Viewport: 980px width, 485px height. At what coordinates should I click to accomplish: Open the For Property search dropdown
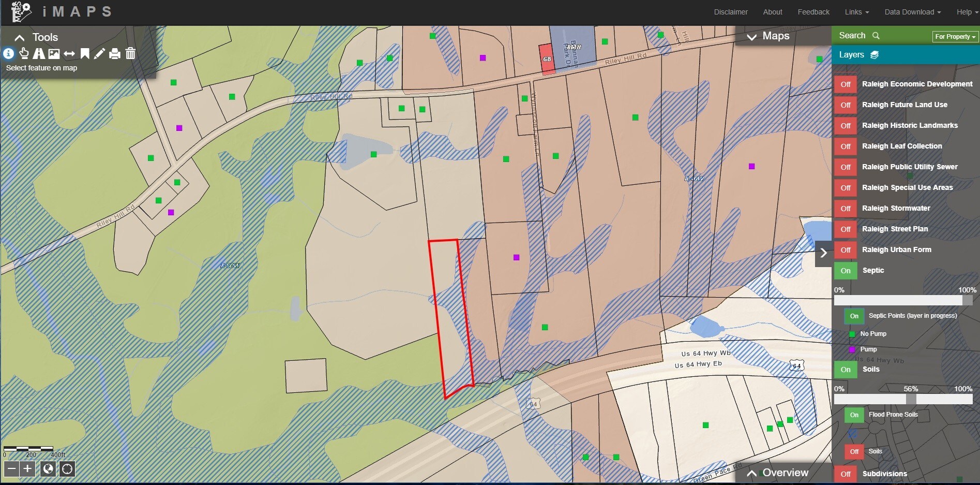coord(954,36)
